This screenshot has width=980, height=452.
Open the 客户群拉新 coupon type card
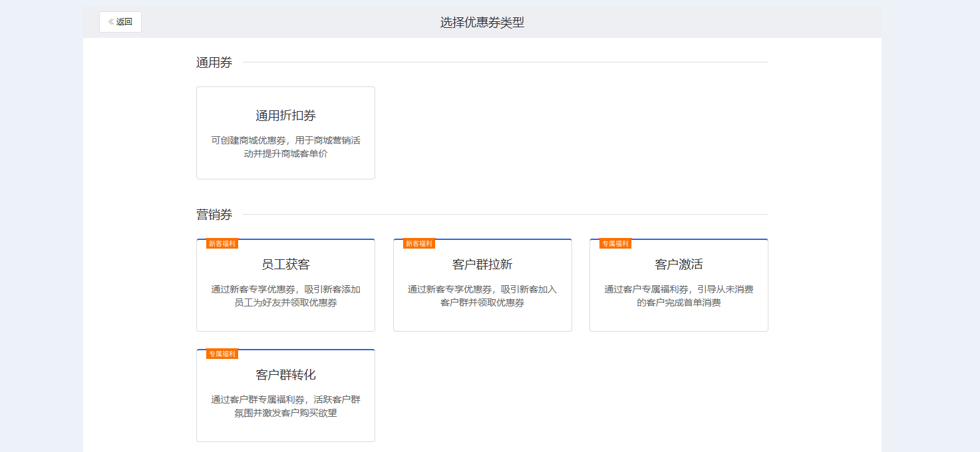pos(482,285)
